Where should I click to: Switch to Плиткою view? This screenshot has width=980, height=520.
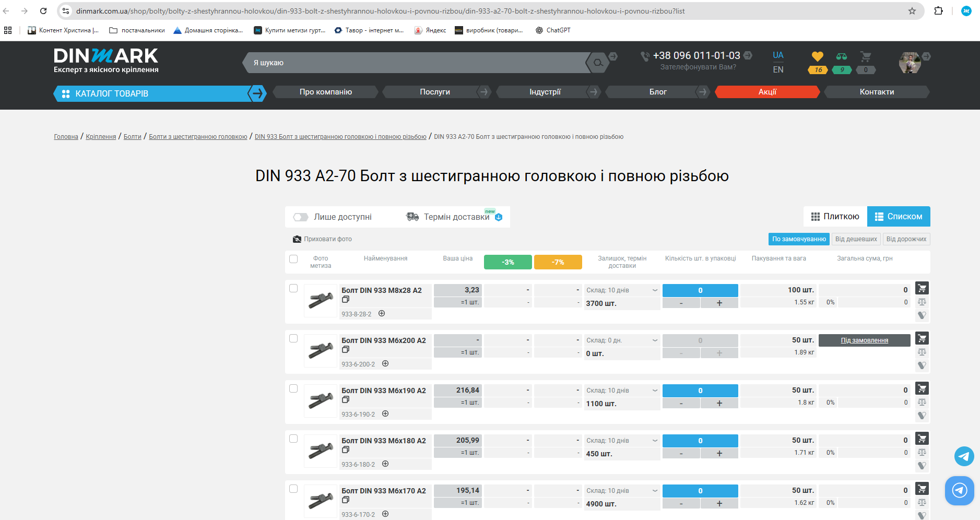coord(835,217)
